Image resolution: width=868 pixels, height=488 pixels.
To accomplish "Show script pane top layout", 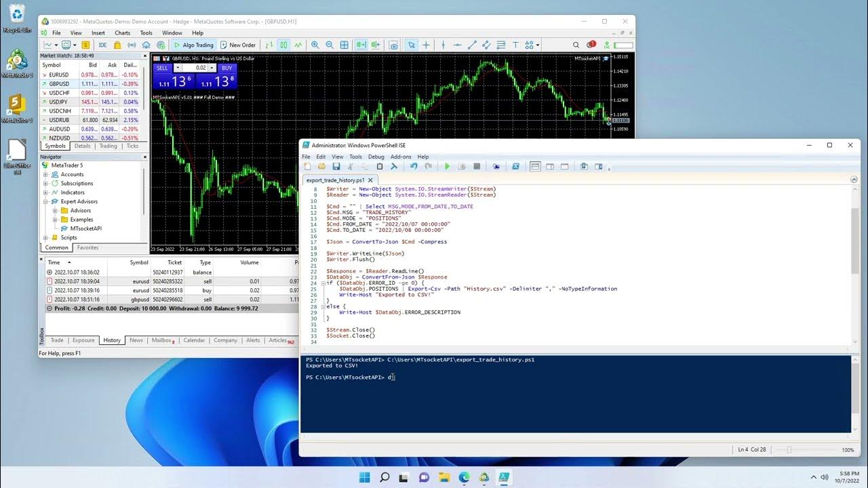I will (535, 167).
